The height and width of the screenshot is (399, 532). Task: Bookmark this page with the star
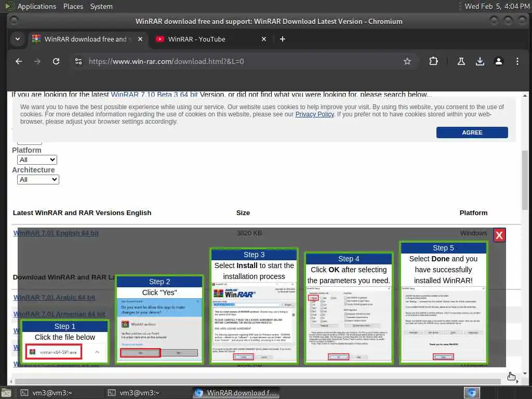tap(407, 61)
